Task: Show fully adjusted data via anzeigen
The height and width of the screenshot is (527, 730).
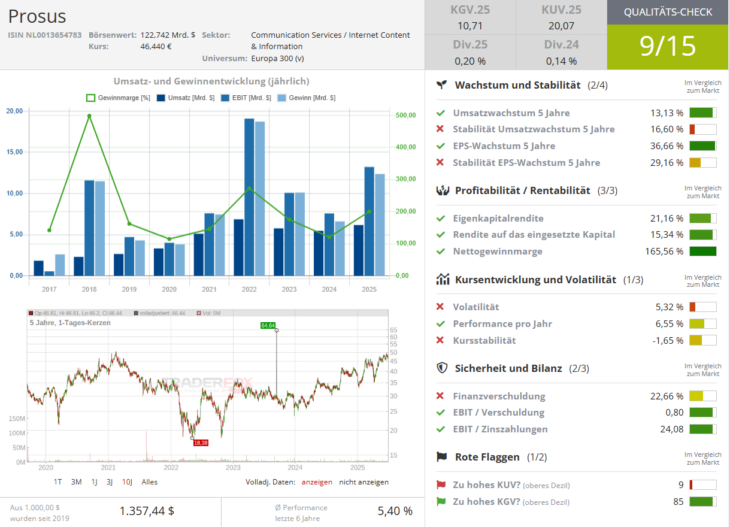Action: pos(317,482)
